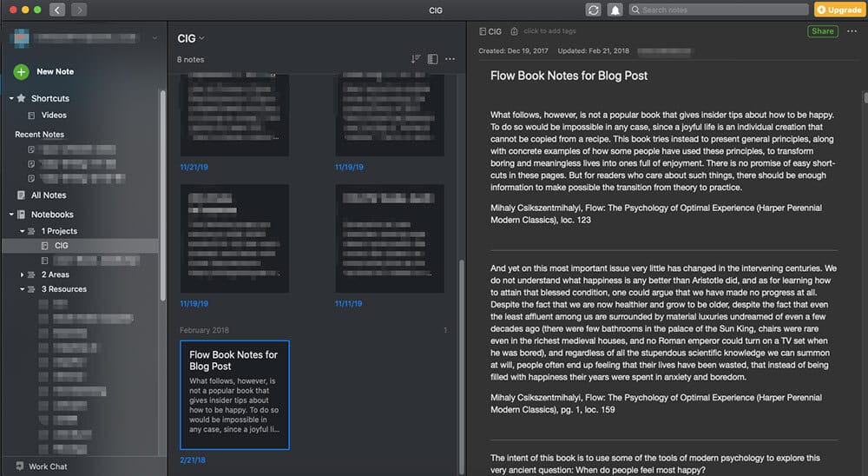Click the Videos notebook icon
This screenshot has width=868, height=476.
pos(31,116)
